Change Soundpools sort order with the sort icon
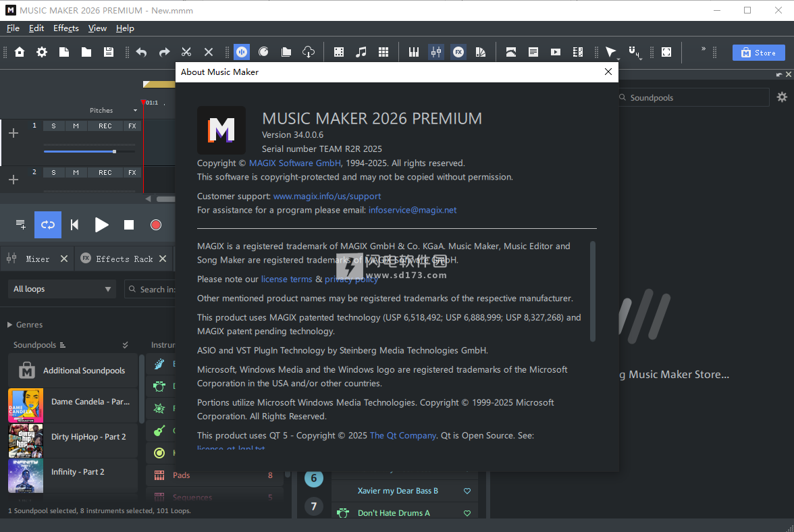Screen dimensions: 794x532 pyautogui.click(x=63, y=345)
